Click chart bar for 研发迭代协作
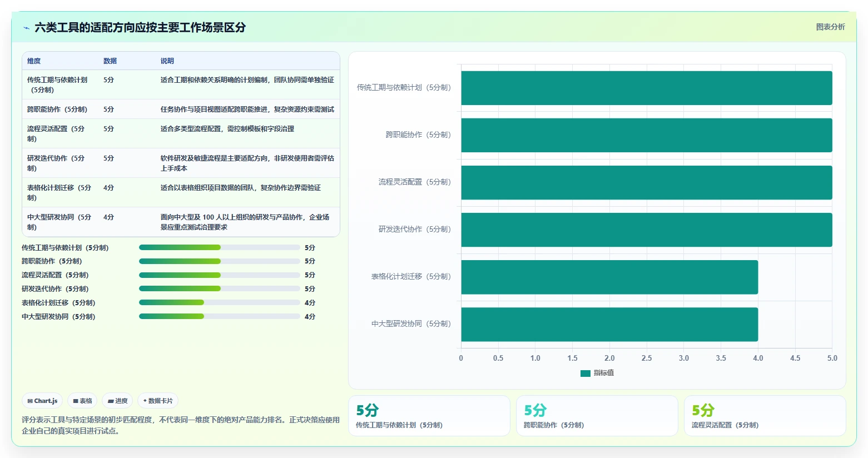Viewport: 868px width, 458px height. tap(647, 230)
